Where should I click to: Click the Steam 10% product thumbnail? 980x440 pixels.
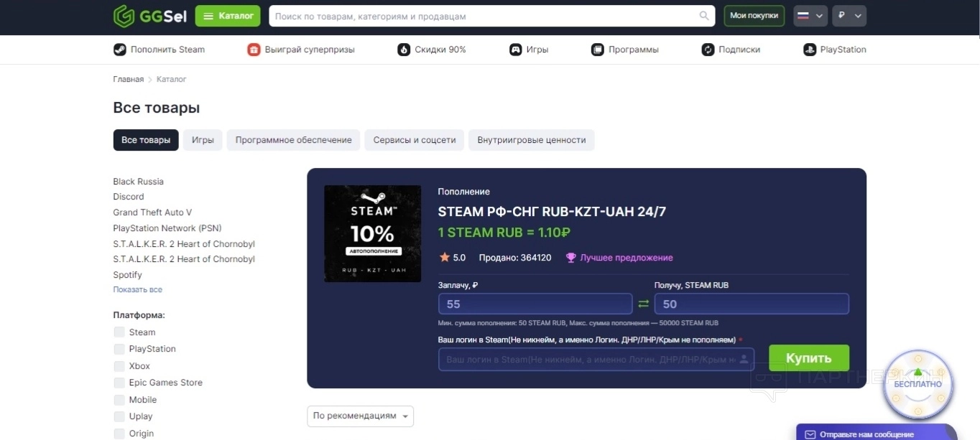(x=372, y=233)
